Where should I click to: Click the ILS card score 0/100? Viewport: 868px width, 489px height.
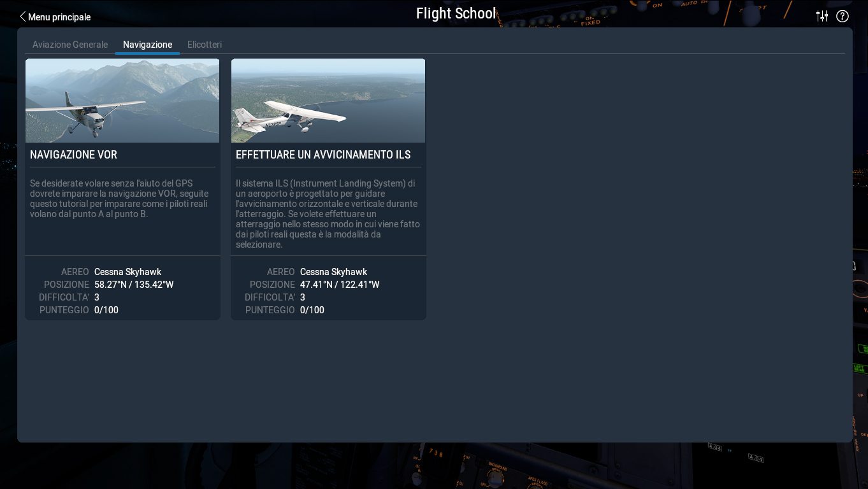312,310
